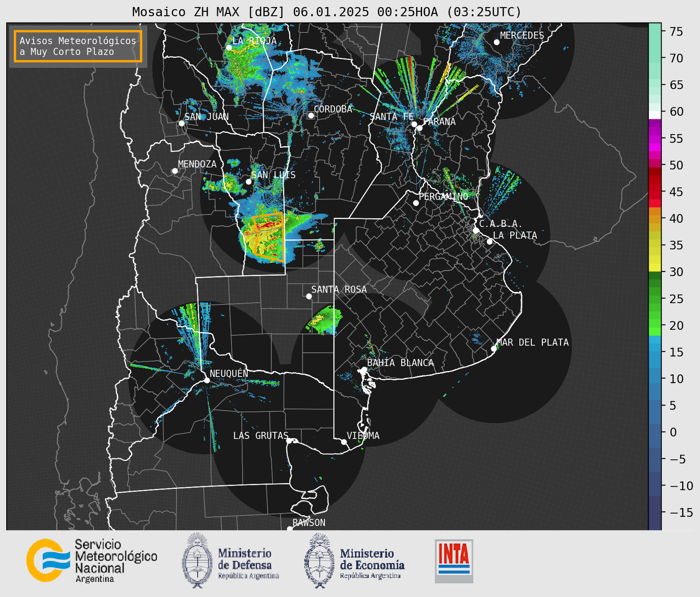The image size is (700, 597).
Task: Click the MENDOZA city marker dot
Action: coord(175,171)
